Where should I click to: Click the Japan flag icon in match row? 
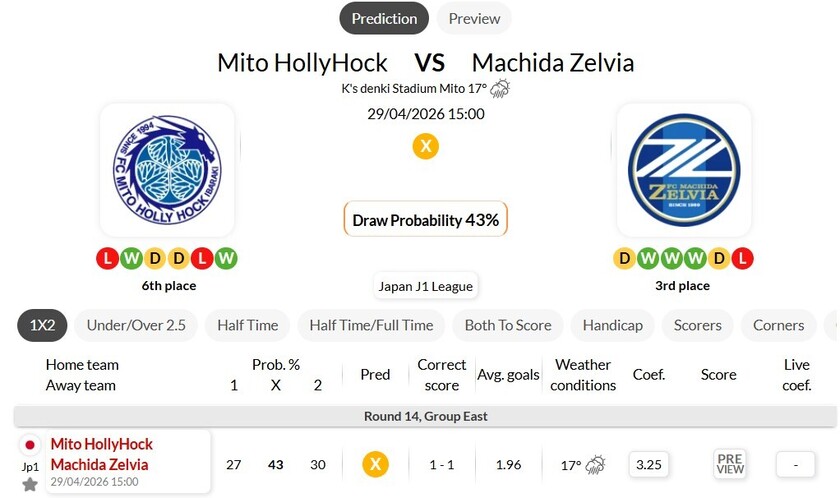tap(30, 445)
